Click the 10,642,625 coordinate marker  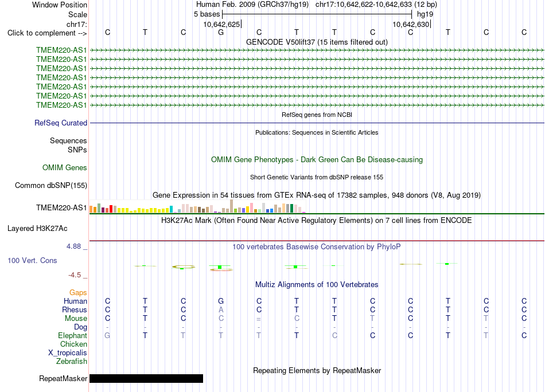click(x=222, y=24)
